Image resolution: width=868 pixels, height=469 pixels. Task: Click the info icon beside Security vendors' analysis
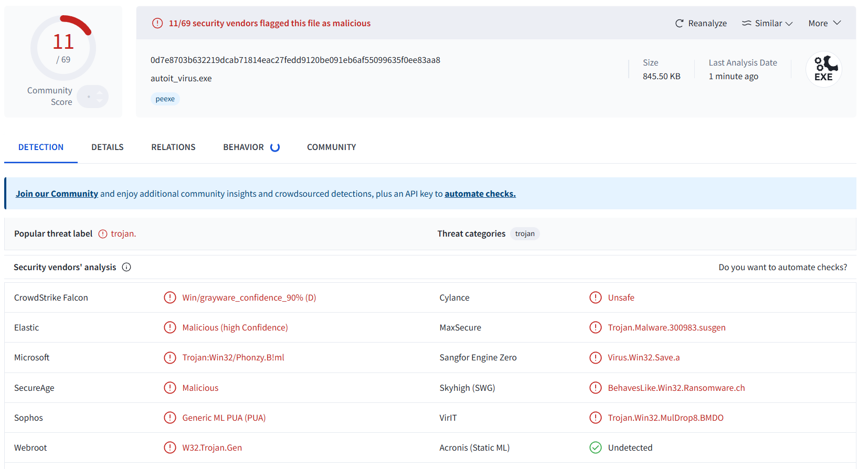click(126, 267)
